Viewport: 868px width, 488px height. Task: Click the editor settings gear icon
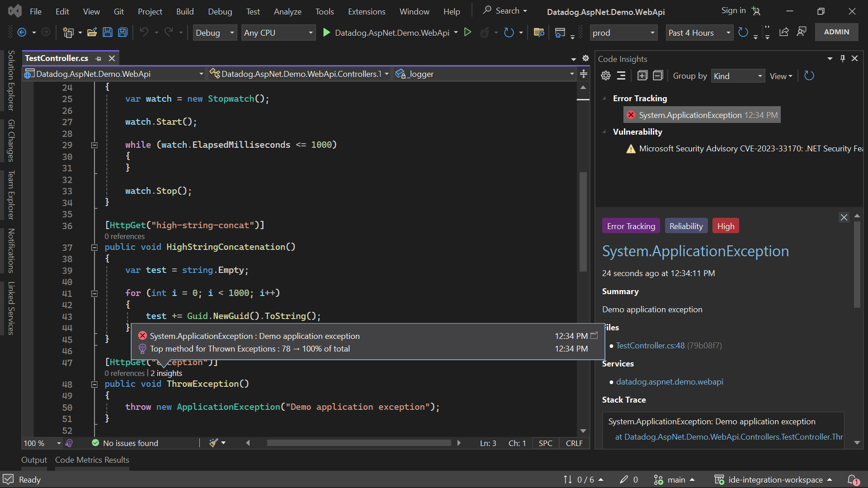585,58
